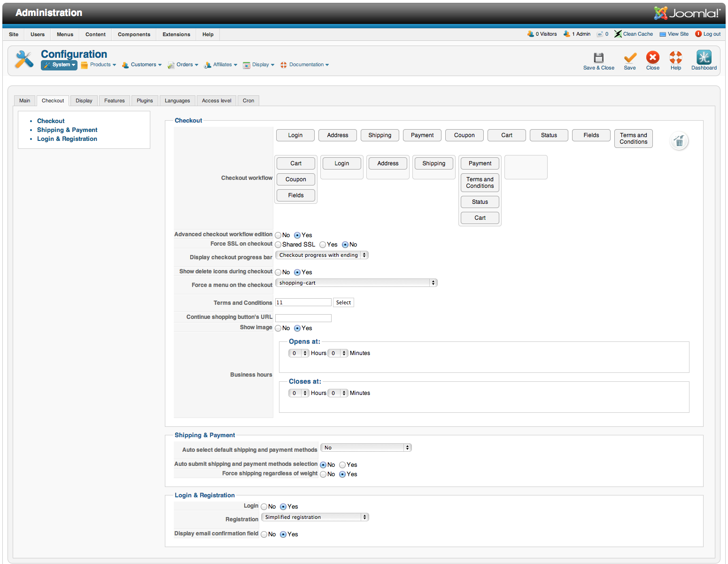Click the Log out icon
This screenshot has height=564, width=728.
(x=698, y=34)
